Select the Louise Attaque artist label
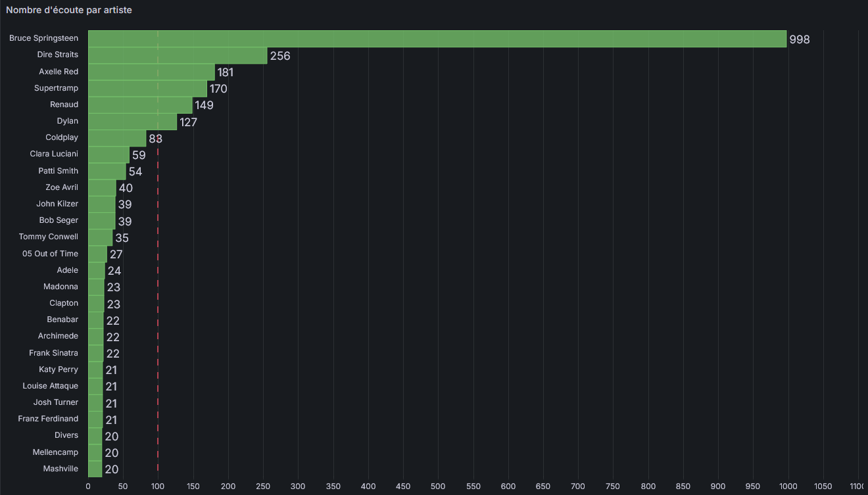Screen dimensions: 868x495 click(50, 386)
